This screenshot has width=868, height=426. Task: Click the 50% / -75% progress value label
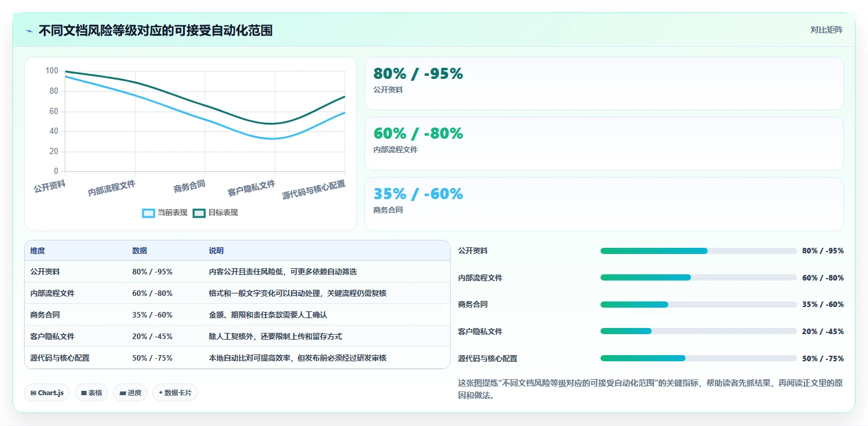coord(823,358)
